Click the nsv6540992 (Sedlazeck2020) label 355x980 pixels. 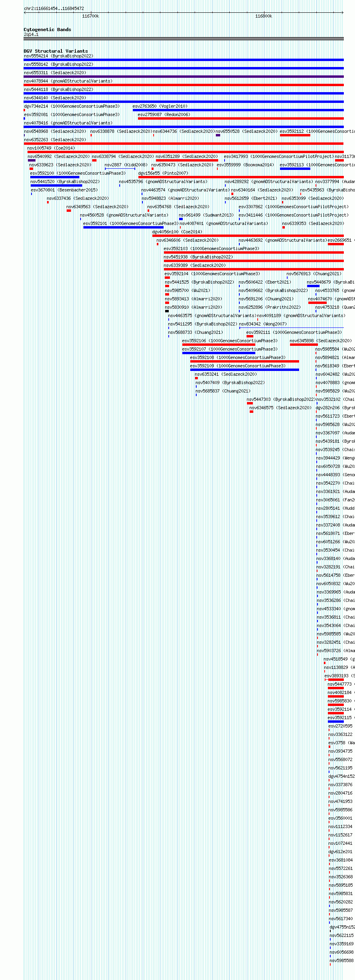pyautogui.click(x=59, y=157)
